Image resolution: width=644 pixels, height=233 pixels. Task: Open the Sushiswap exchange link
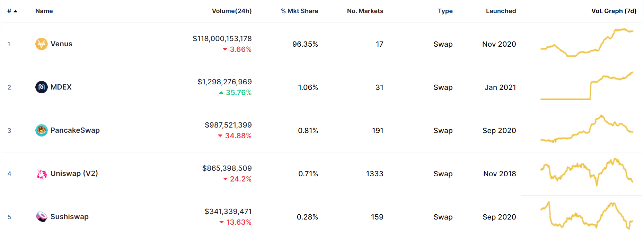pyautogui.click(x=69, y=217)
